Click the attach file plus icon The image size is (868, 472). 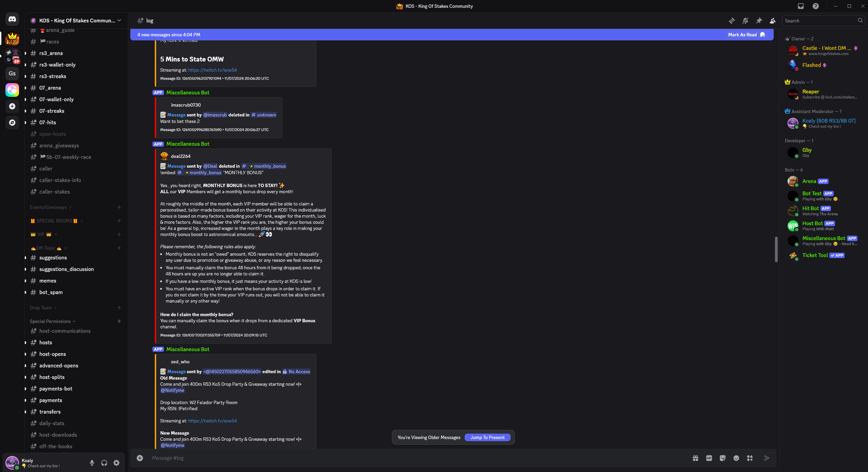(x=140, y=458)
